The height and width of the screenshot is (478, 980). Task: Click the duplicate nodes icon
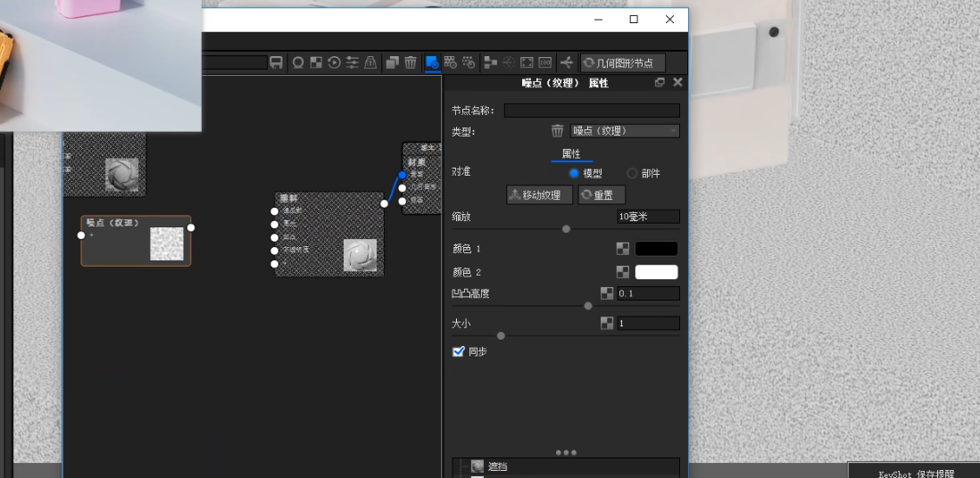[392, 62]
